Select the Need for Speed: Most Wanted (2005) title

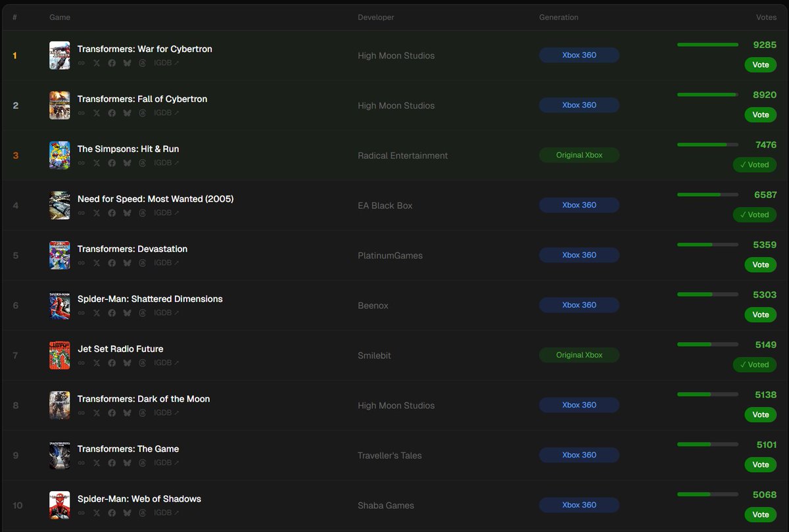155,199
